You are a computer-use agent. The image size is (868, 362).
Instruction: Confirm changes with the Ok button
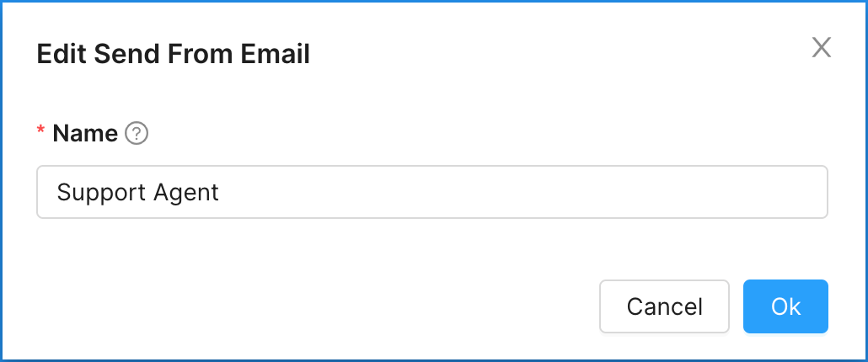[785, 306]
